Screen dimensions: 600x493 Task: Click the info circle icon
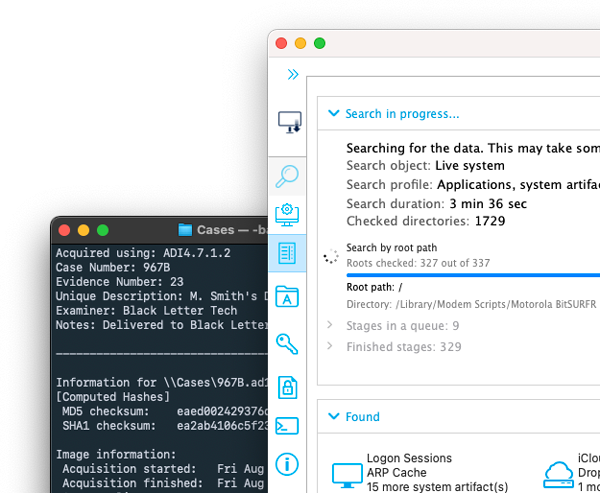pyautogui.click(x=288, y=464)
